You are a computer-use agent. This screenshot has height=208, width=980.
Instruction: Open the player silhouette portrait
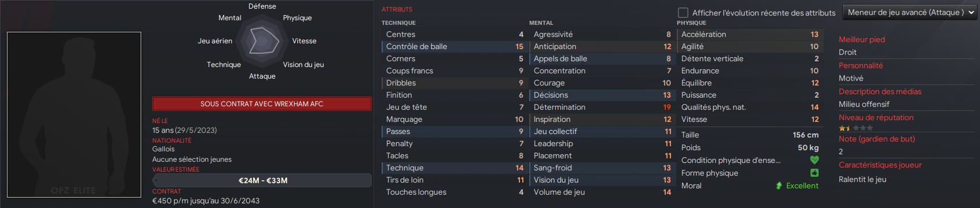point(74,114)
